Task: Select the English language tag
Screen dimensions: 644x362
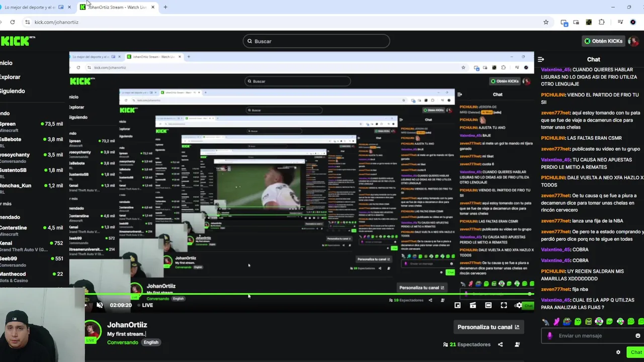Action: click(151, 342)
